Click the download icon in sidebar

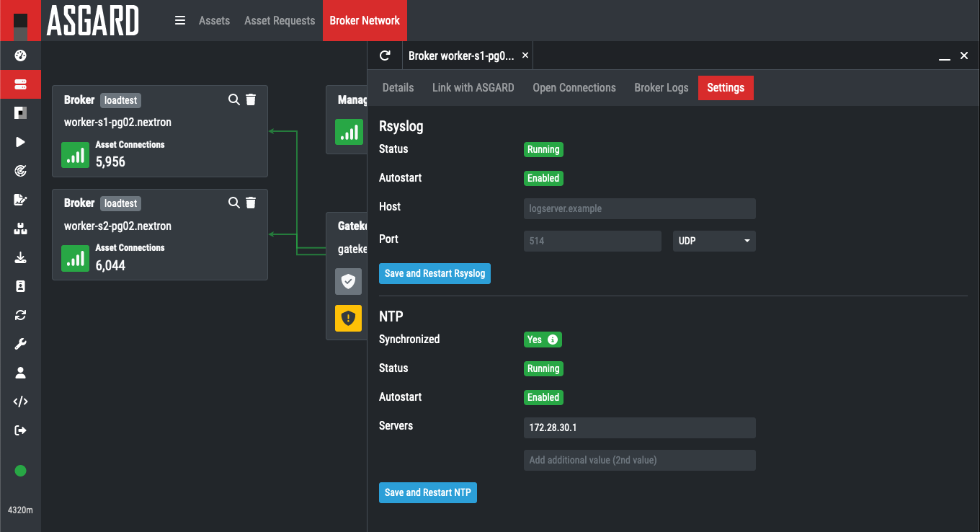click(20, 257)
